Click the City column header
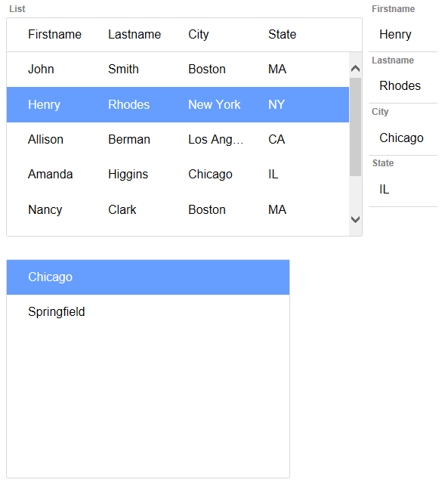 [x=198, y=34]
